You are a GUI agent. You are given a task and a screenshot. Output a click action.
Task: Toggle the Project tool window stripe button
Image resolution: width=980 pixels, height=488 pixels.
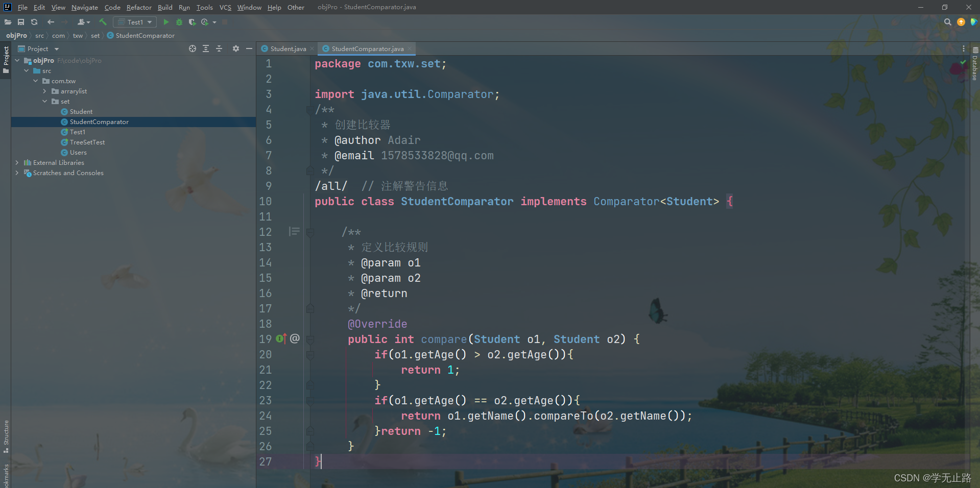[6, 60]
